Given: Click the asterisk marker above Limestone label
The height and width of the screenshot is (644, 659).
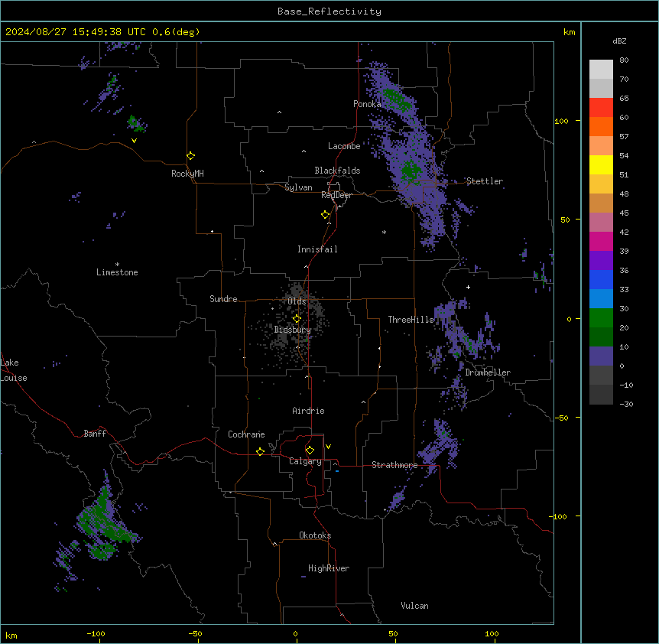Looking at the screenshot, I should coord(117,265).
